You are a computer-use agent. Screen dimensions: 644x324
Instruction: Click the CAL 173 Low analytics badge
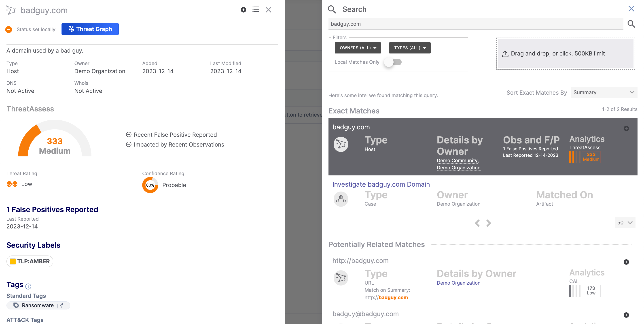(x=585, y=291)
